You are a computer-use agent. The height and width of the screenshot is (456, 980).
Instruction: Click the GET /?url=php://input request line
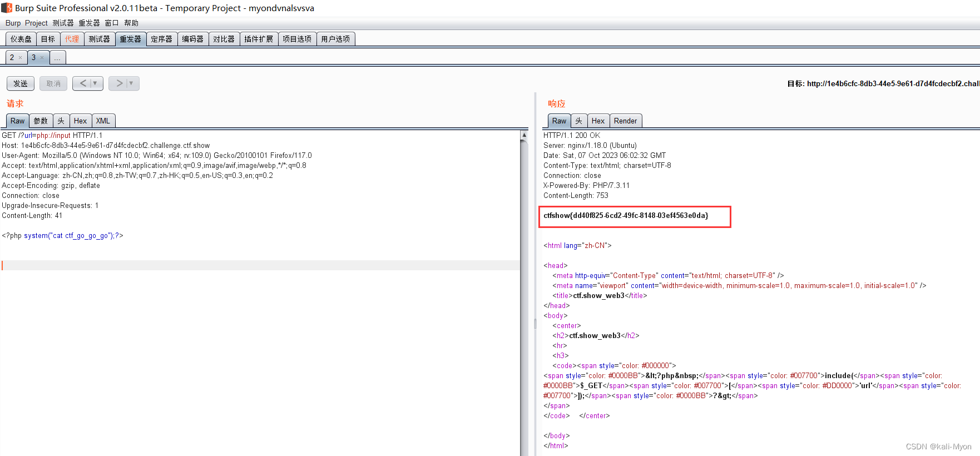coord(52,135)
